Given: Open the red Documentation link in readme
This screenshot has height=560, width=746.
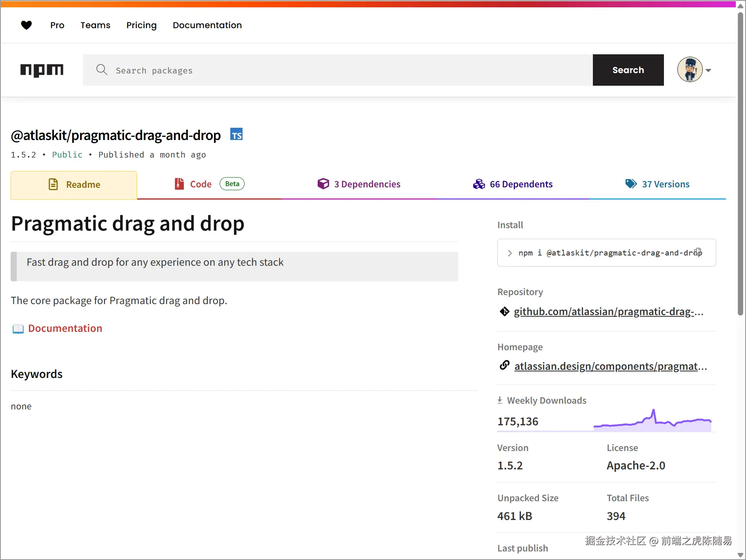Looking at the screenshot, I should [65, 329].
